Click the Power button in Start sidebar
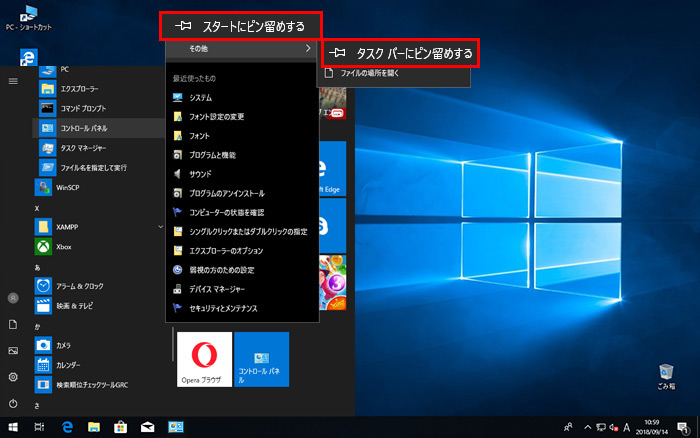The image size is (700, 438). coord(13,404)
